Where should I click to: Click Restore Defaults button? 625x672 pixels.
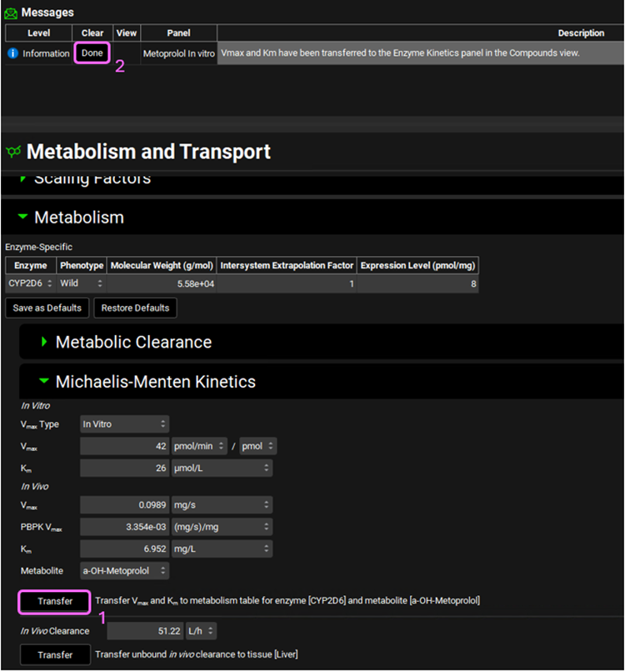(x=135, y=308)
